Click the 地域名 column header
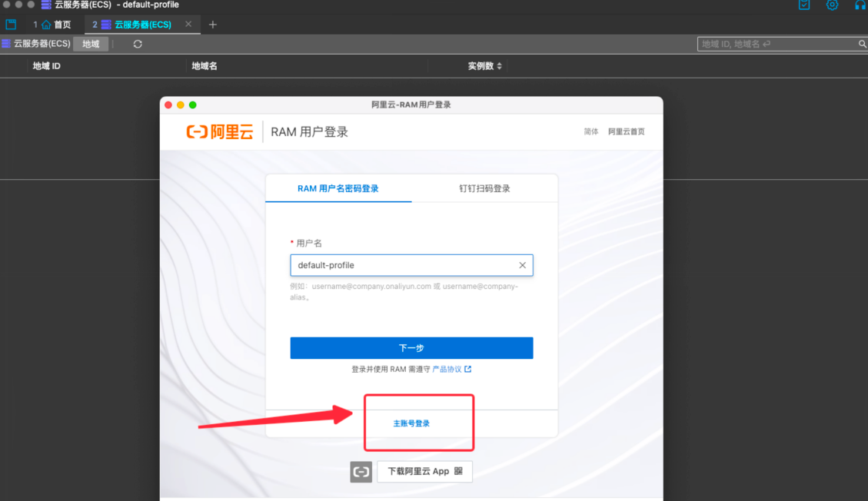Screen dimensions: 868x501 tap(205, 66)
